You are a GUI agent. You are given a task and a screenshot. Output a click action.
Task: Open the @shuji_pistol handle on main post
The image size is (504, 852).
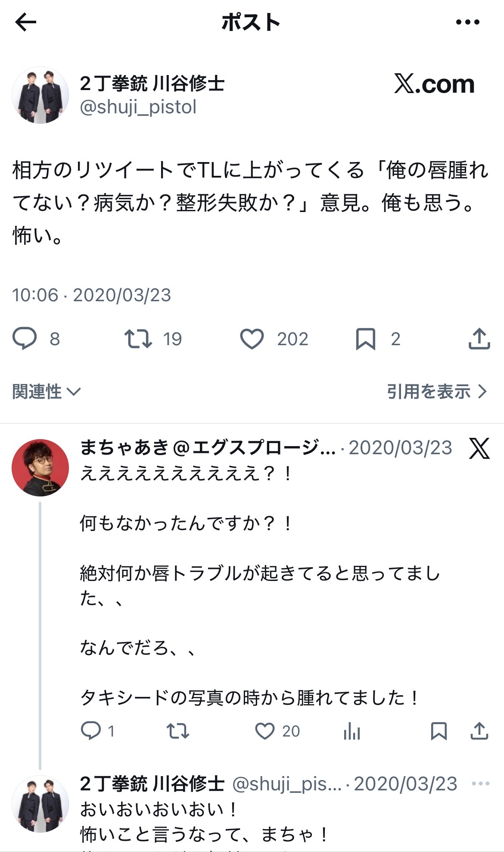(x=138, y=107)
